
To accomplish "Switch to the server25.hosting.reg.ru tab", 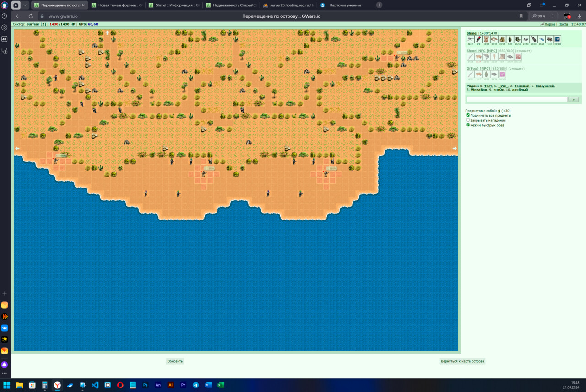I will 288,5.
